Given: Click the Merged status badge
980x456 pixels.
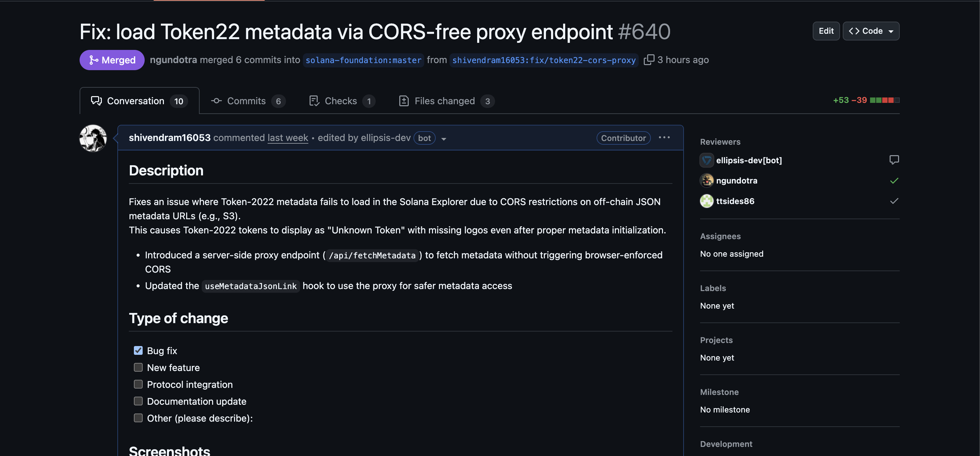Looking at the screenshot, I should [112, 60].
